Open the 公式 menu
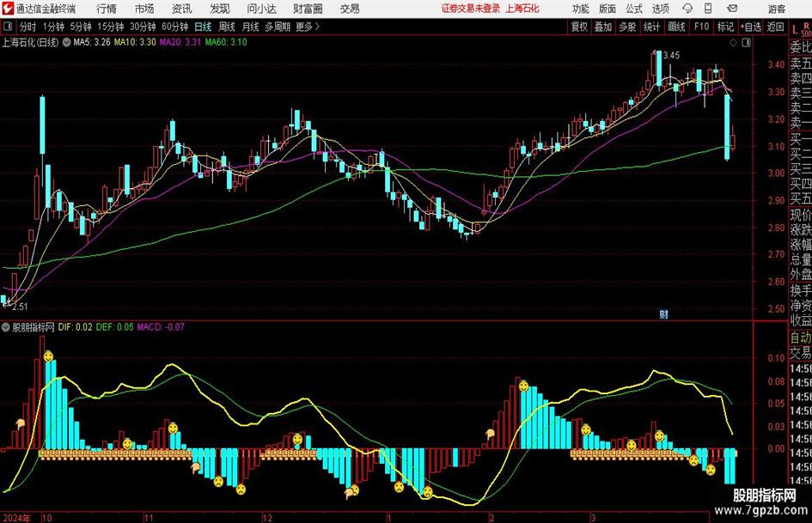812x523 pixels. (x=634, y=9)
